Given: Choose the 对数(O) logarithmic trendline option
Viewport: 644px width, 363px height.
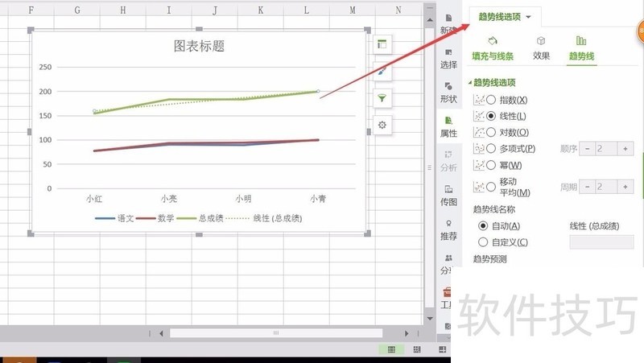Looking at the screenshot, I should pos(491,132).
